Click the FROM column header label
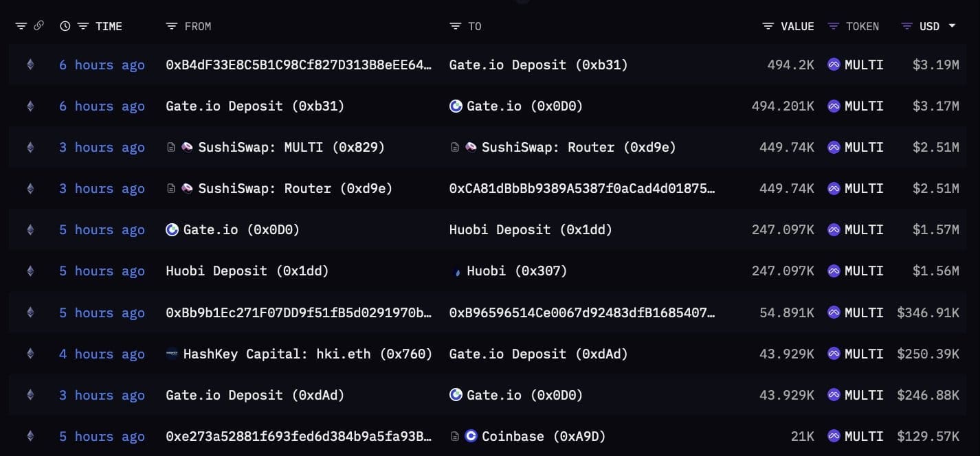The height and width of the screenshot is (456, 980). [198, 26]
